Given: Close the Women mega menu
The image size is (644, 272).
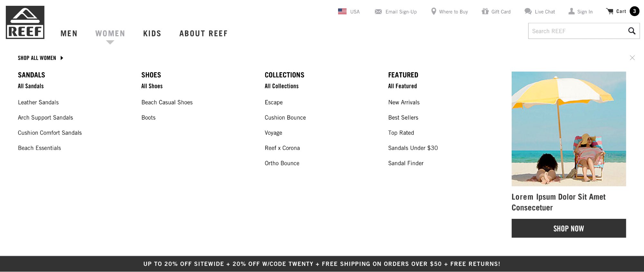Looking at the screenshot, I should [x=632, y=58].
